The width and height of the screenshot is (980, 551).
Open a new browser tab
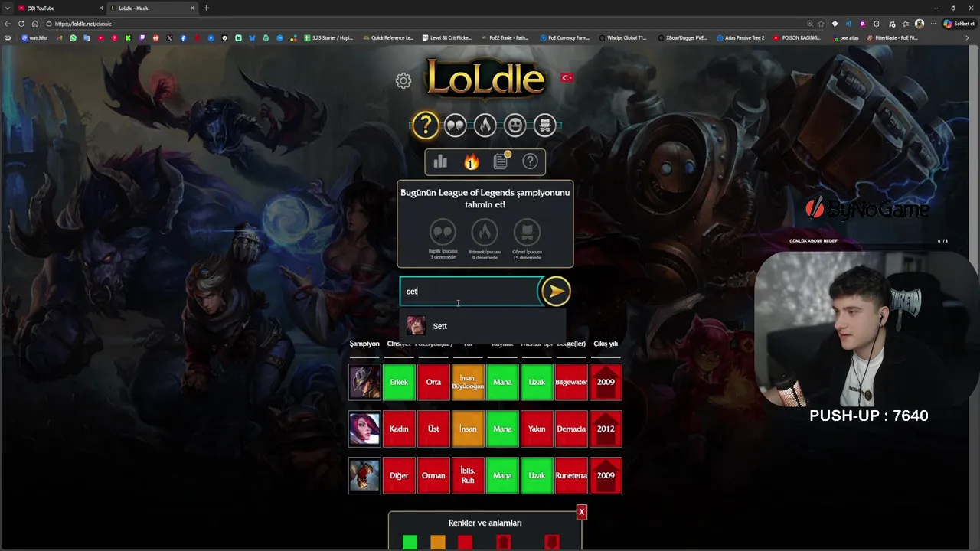(x=206, y=8)
